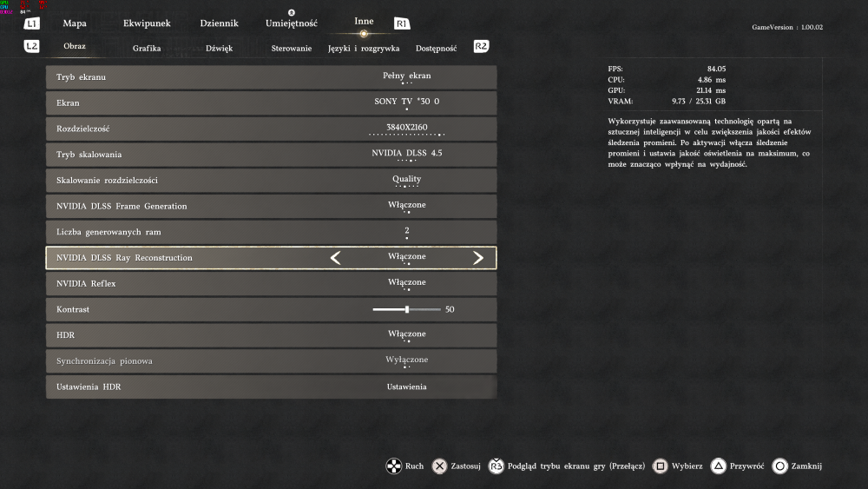Click the L1 shoulder button icon
Image resolution: width=868 pixels, height=489 pixels.
click(x=31, y=23)
